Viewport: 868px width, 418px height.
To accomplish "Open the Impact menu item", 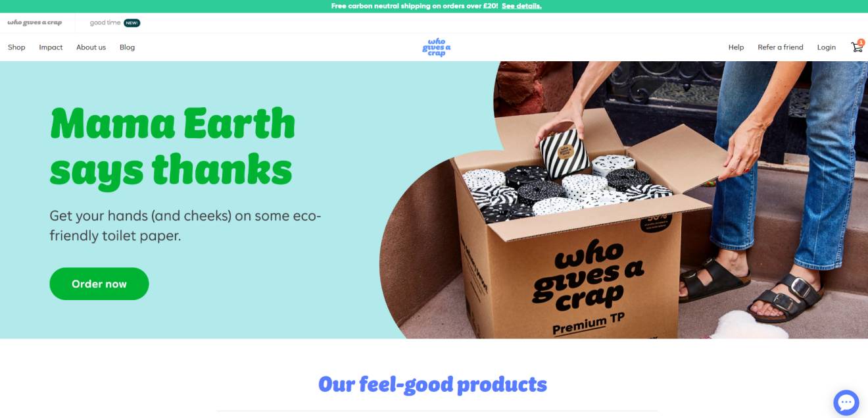I will [51, 47].
